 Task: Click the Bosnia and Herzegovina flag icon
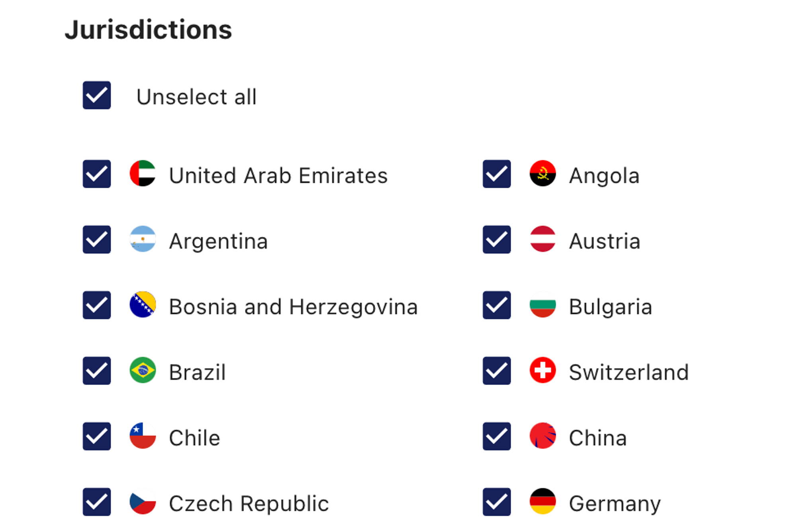coord(143,304)
